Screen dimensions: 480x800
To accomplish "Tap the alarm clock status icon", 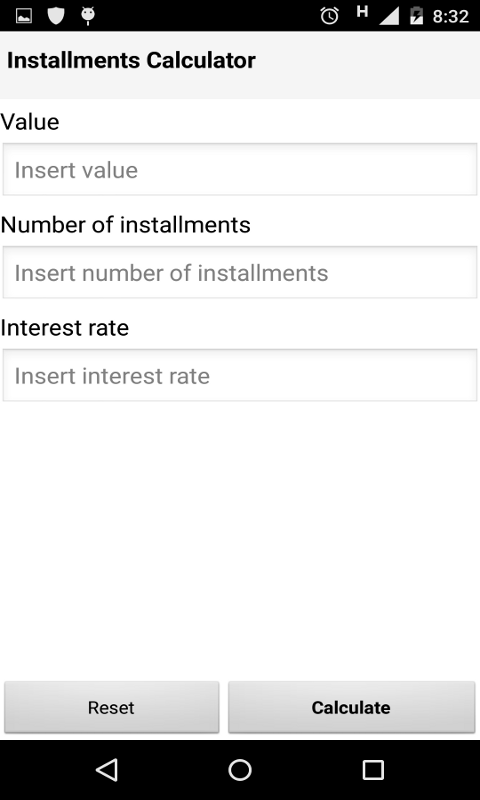I will coord(330,16).
